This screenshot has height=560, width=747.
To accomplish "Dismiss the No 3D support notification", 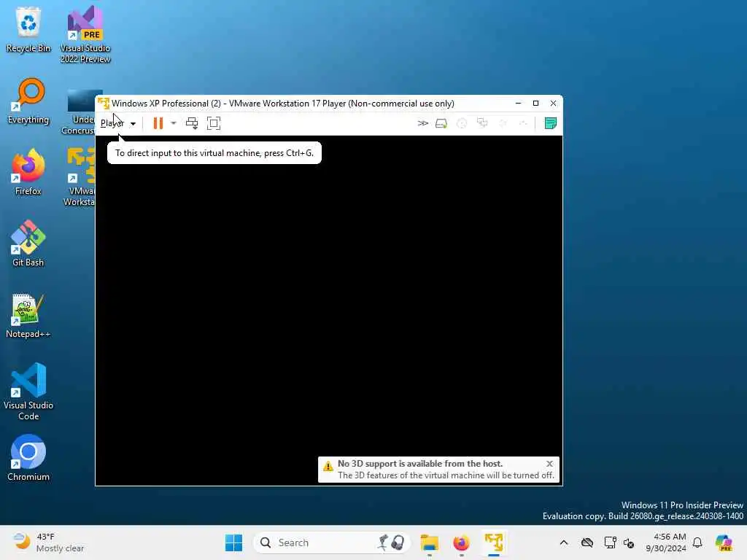I will pyautogui.click(x=549, y=463).
